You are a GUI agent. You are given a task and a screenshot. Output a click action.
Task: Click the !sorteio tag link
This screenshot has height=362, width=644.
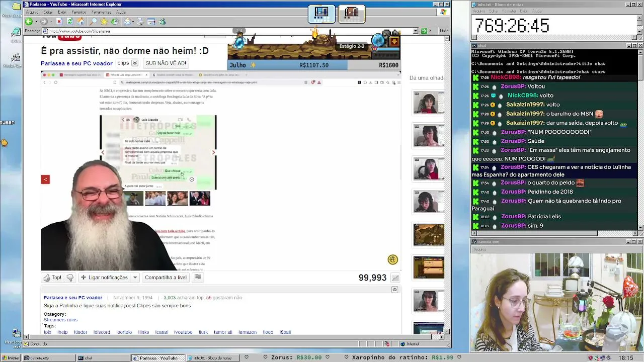coord(124,332)
